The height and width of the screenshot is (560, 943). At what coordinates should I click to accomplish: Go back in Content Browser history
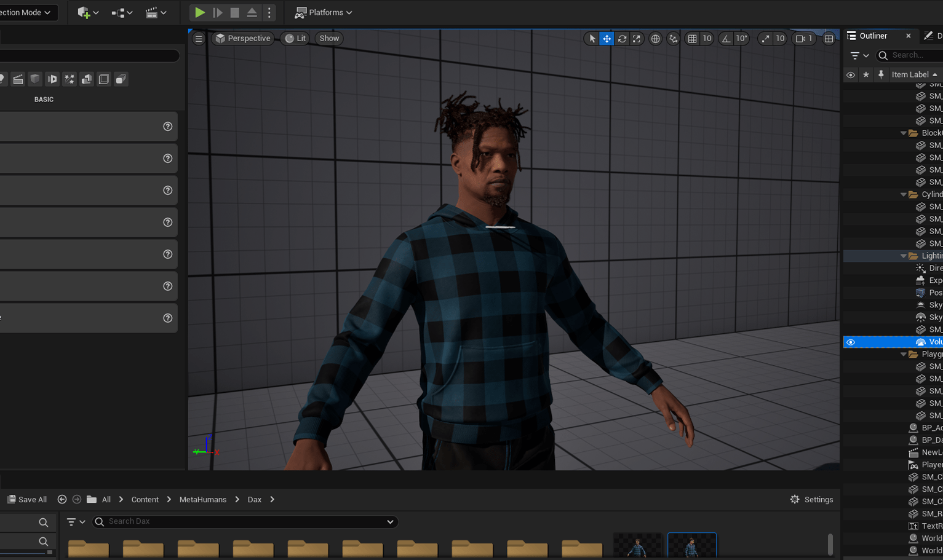tap(62, 500)
